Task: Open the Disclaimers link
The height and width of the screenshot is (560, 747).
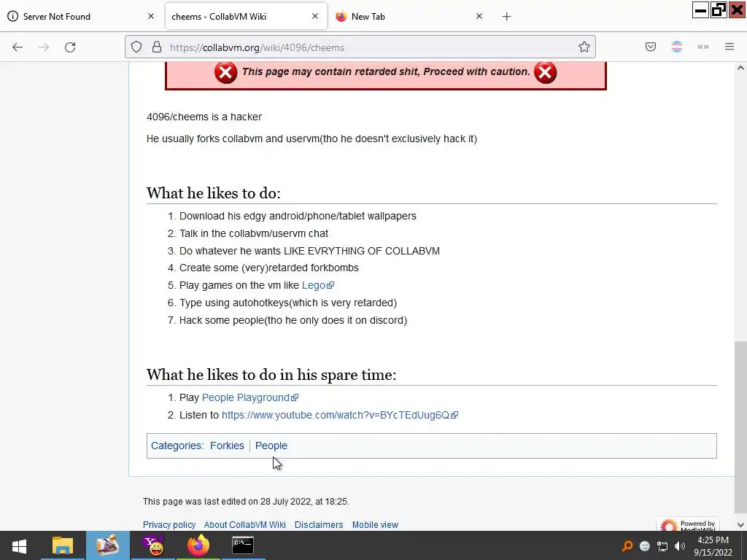Action: pyautogui.click(x=319, y=525)
